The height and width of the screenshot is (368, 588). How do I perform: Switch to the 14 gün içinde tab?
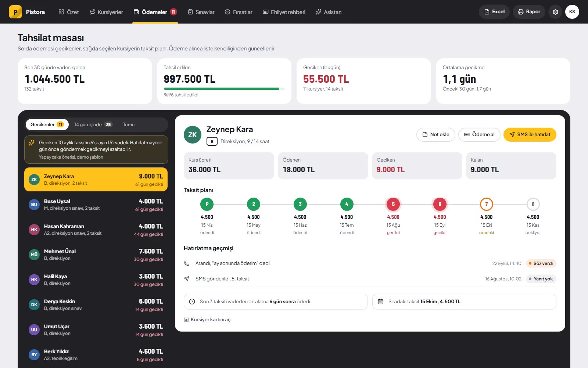(x=93, y=125)
